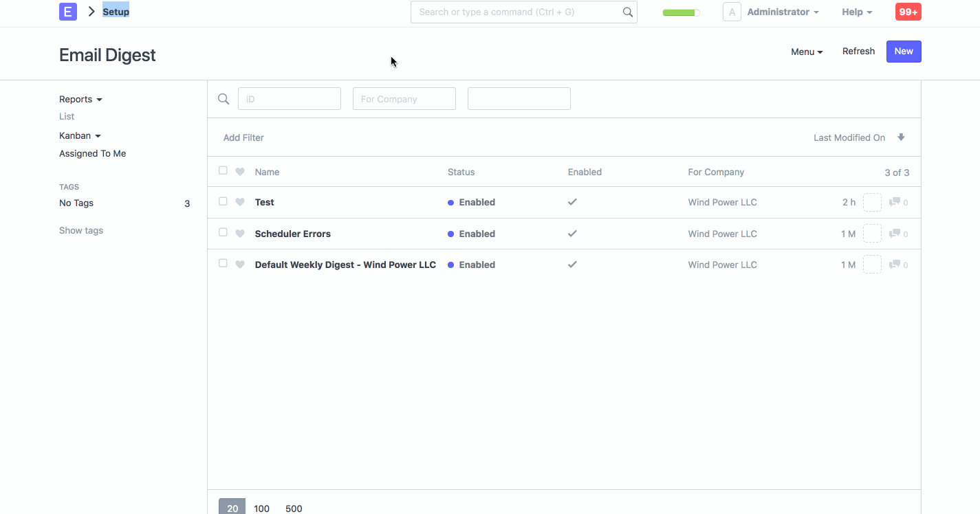Expand the Kanban dropdown
Screen dimensions: 980x514
[79, 135]
